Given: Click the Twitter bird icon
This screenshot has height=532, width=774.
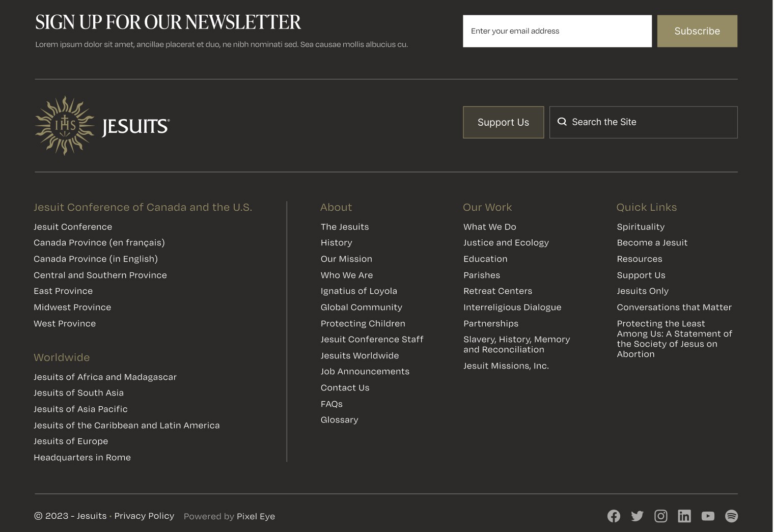Looking at the screenshot, I should 637,516.
